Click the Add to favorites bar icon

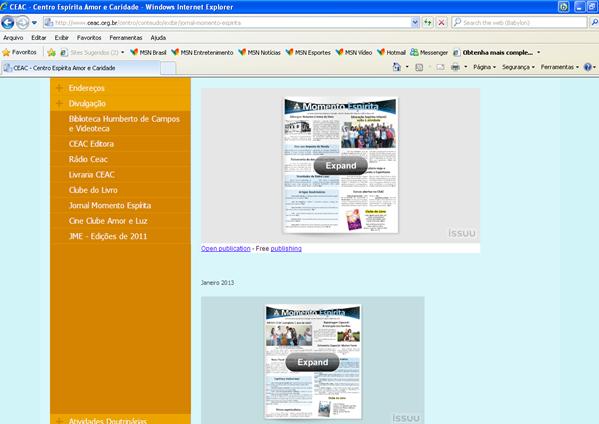[52, 52]
